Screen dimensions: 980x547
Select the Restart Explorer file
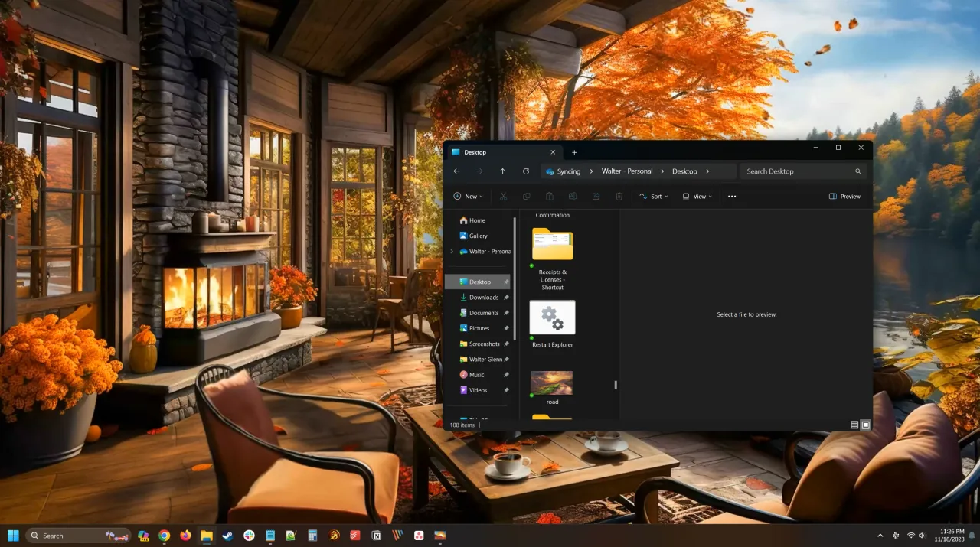click(x=552, y=324)
